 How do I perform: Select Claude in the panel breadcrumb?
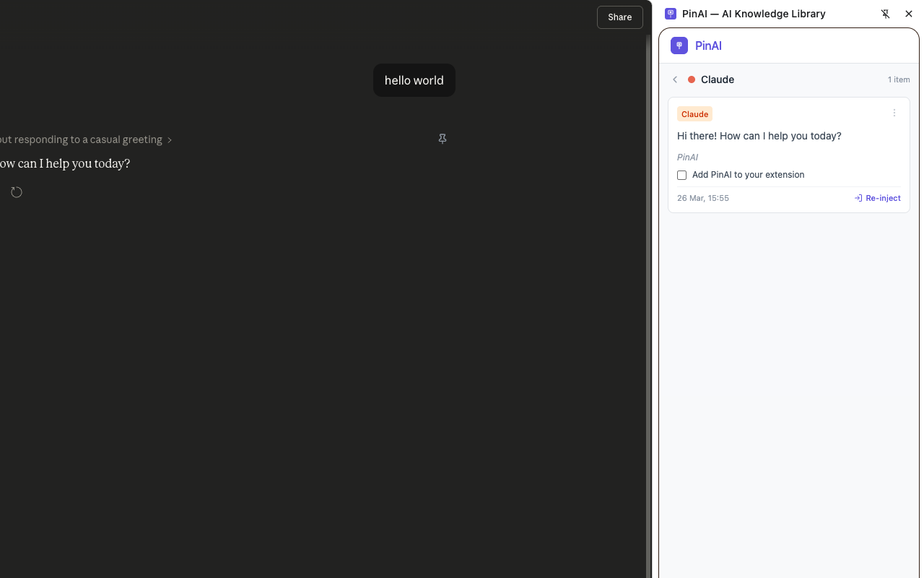[718, 79]
